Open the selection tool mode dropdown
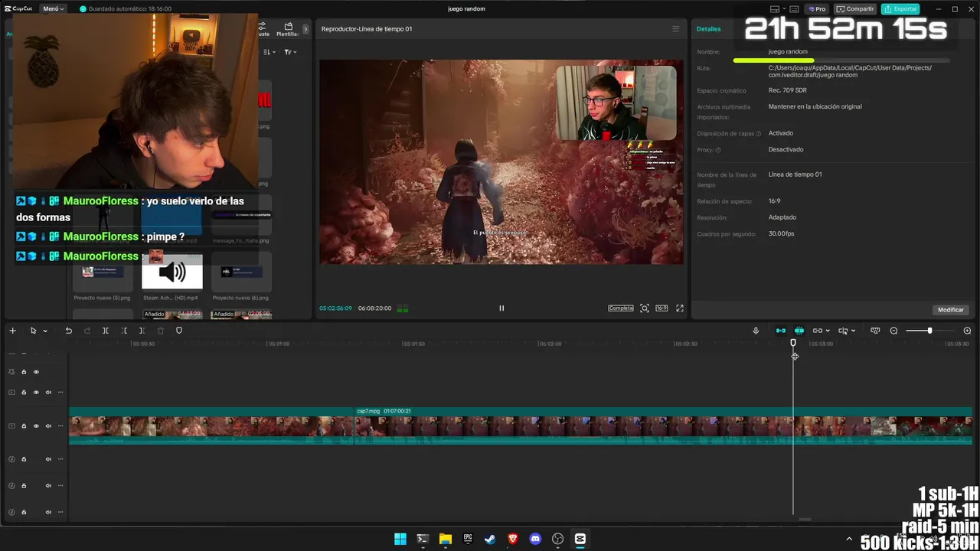 (x=45, y=331)
